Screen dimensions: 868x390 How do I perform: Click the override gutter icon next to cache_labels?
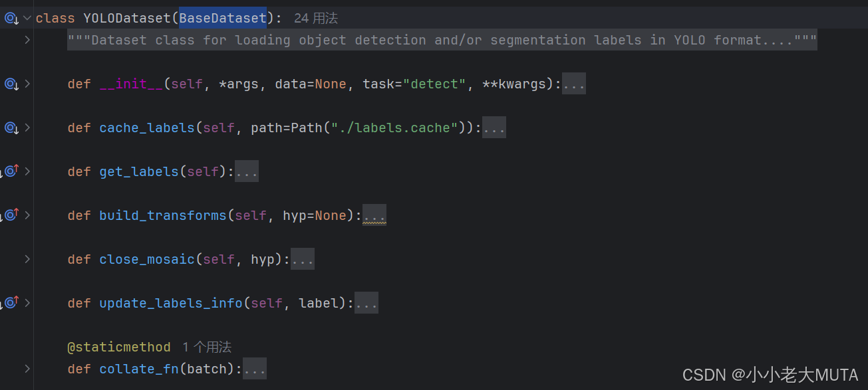11,128
